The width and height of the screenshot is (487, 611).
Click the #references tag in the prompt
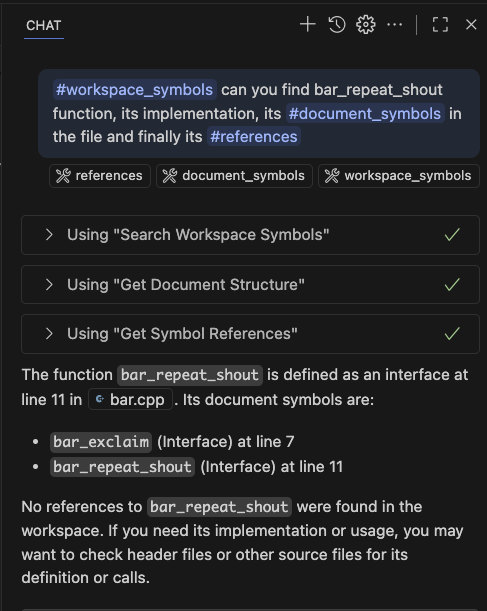(x=254, y=137)
